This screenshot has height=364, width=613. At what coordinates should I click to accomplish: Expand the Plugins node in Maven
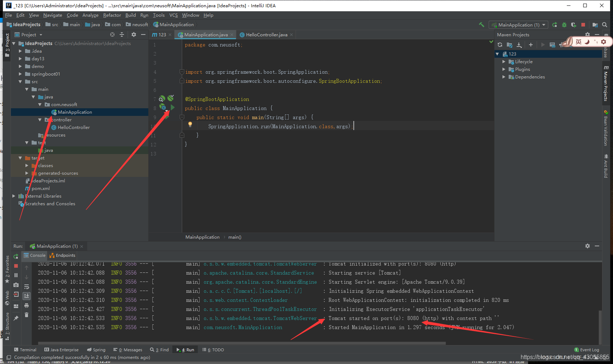click(x=504, y=69)
